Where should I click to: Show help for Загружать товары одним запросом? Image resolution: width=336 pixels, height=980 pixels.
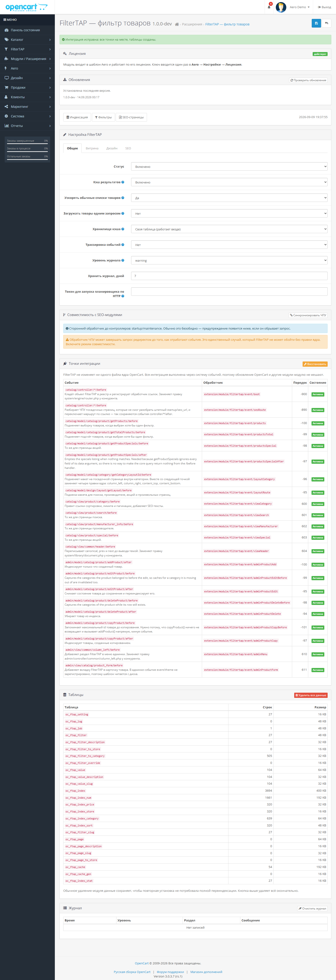tap(122, 213)
